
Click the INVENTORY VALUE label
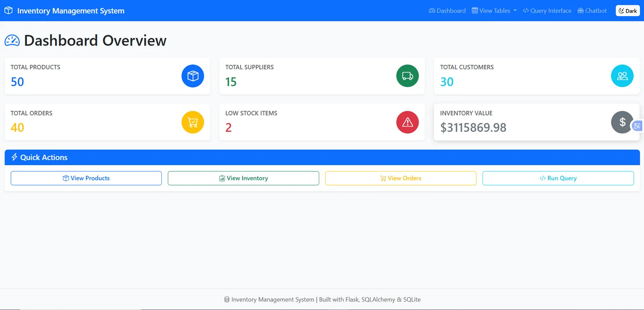466,113
